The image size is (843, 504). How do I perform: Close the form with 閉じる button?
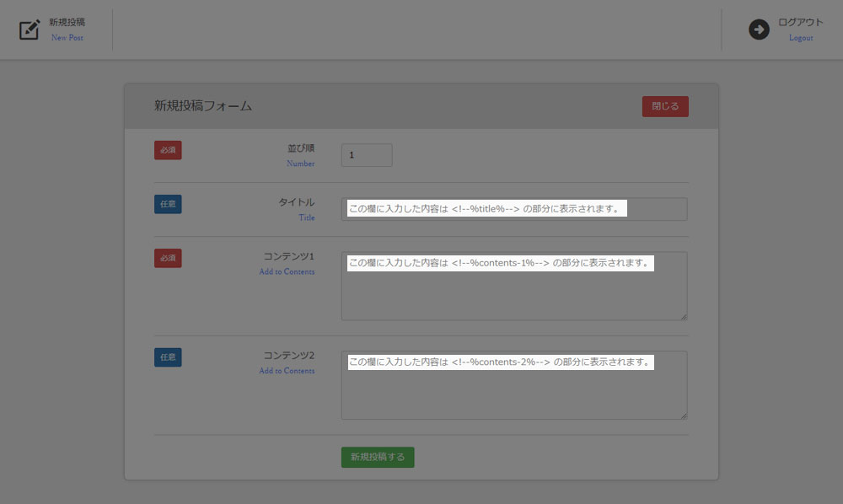665,106
